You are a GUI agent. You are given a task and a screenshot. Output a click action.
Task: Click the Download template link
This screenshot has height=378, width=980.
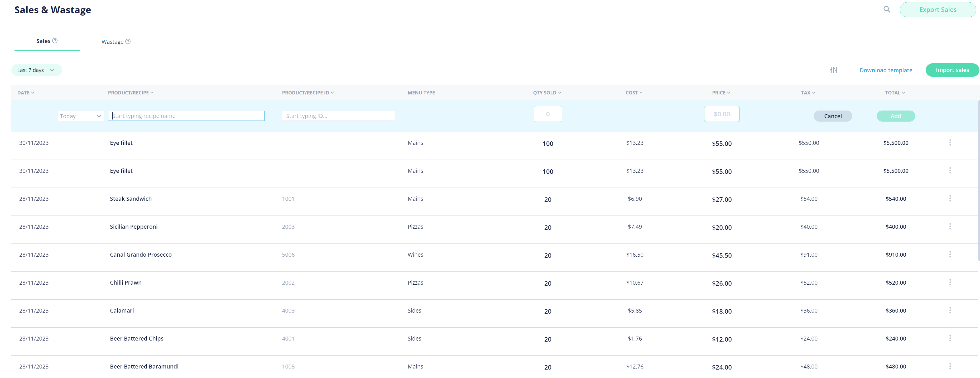(885, 70)
